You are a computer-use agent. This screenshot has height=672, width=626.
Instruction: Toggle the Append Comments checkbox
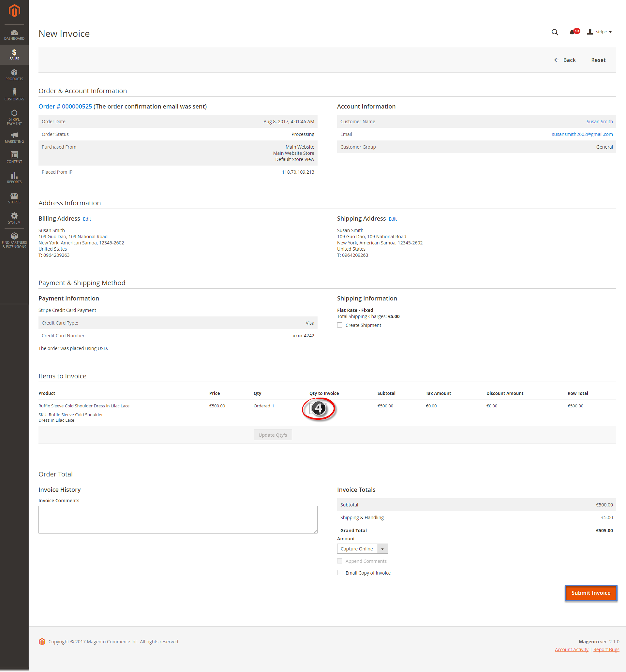pyautogui.click(x=339, y=561)
